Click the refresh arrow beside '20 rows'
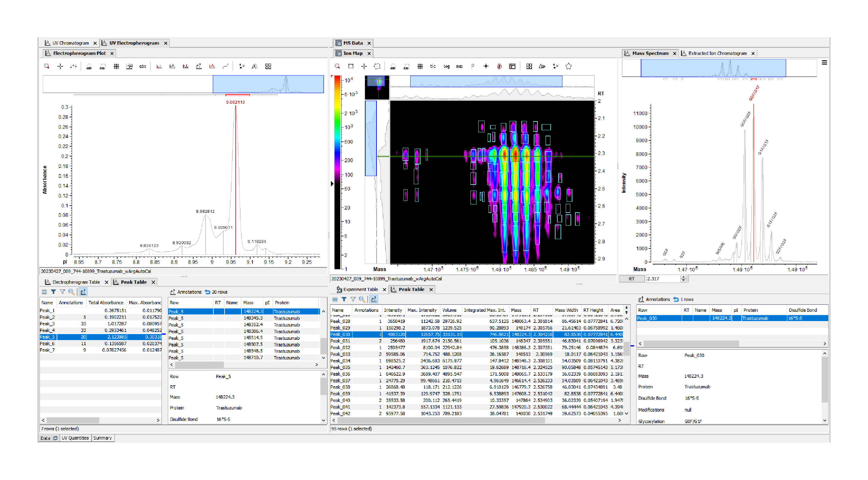The height and width of the screenshot is (480, 868). tap(208, 292)
